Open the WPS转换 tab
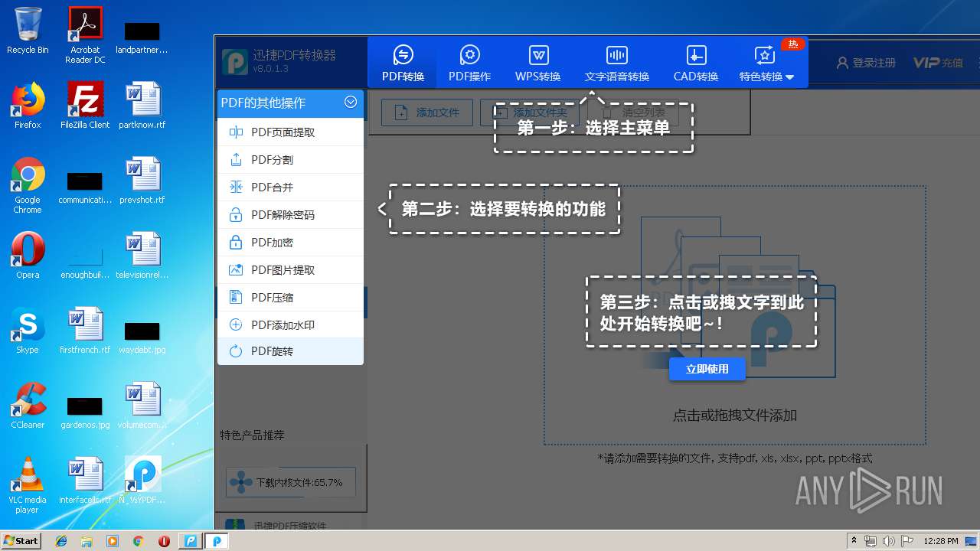 [538, 63]
